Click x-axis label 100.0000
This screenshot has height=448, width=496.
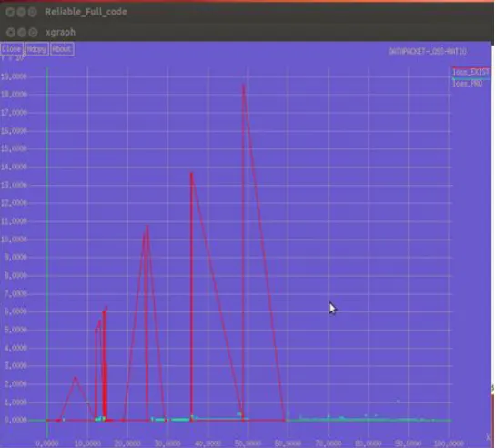click(449, 443)
